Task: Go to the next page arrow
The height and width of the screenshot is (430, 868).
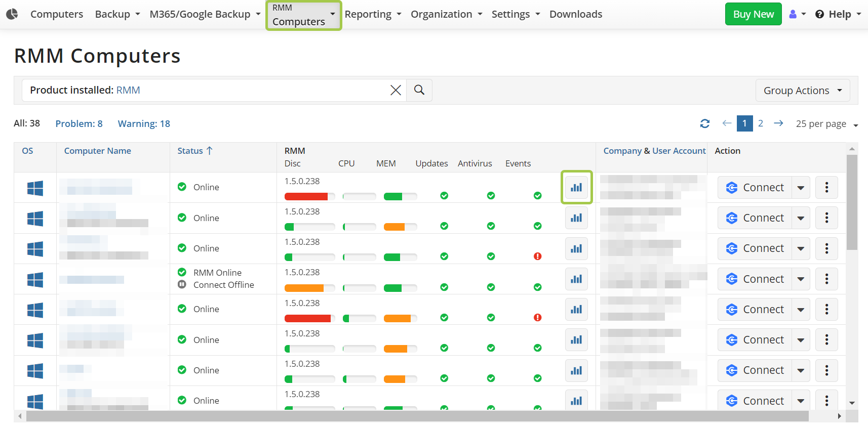Action: [779, 123]
